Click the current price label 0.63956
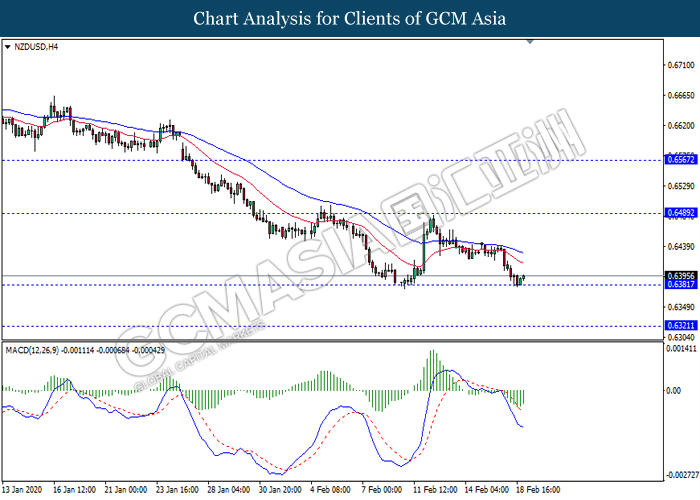Viewport: 700px width, 500px height. [x=681, y=276]
